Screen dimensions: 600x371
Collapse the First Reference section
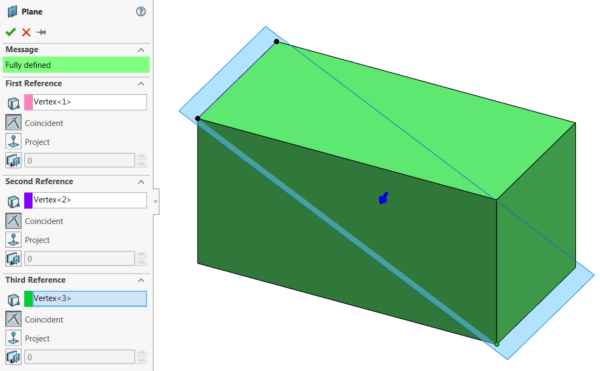141,84
